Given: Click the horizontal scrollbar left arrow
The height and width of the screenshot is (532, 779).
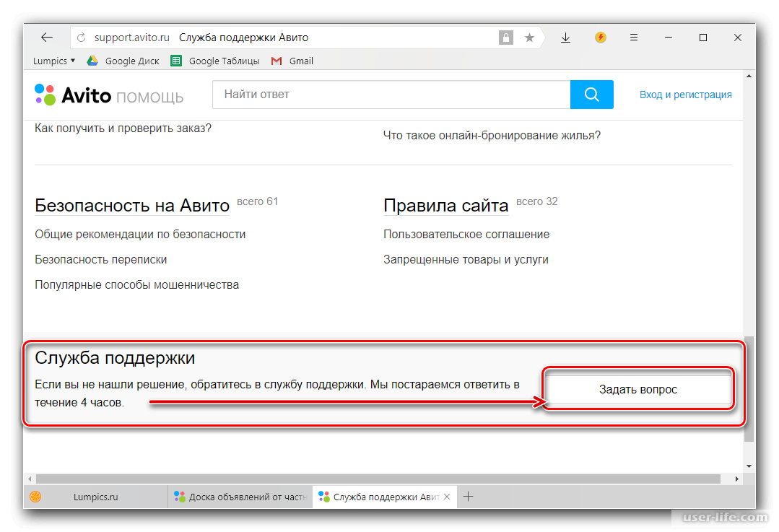Looking at the screenshot, I should (x=30, y=479).
